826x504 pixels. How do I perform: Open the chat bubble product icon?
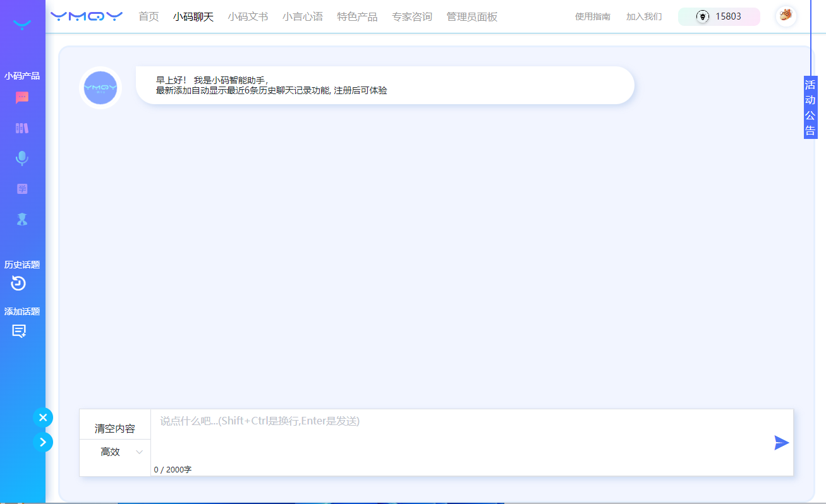pyautogui.click(x=22, y=98)
